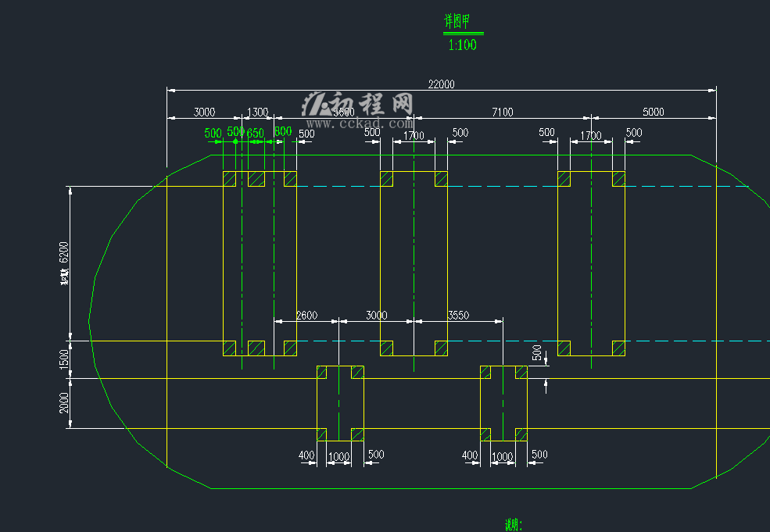Select the 说明: note heading
The width and height of the screenshot is (770, 532).
[514, 525]
